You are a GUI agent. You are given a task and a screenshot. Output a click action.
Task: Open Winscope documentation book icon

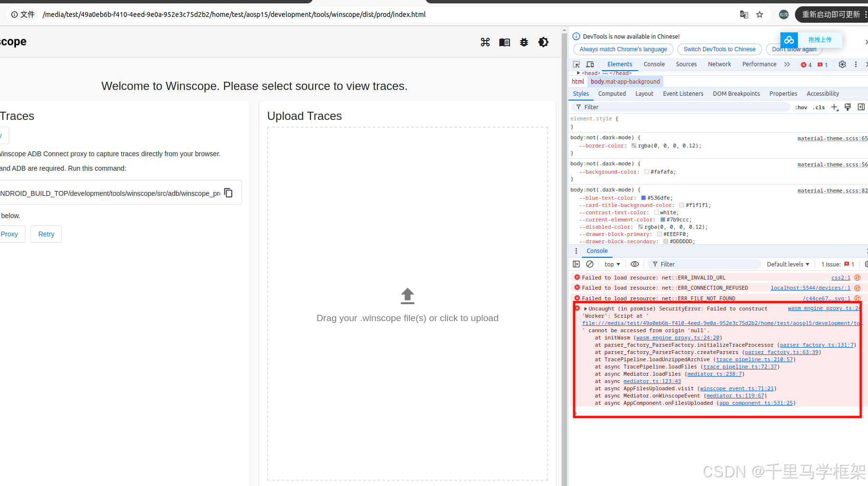coord(505,43)
